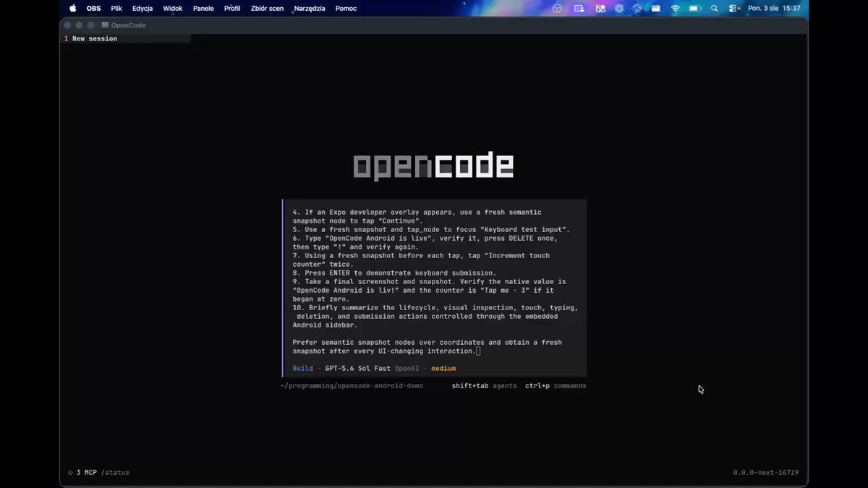Click the ~/programming/opencode-android-demo path
This screenshot has height=488, width=868.
click(x=352, y=386)
